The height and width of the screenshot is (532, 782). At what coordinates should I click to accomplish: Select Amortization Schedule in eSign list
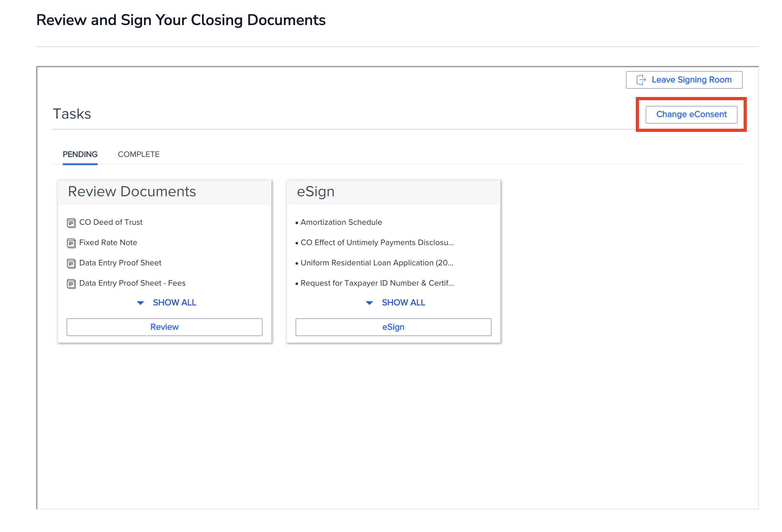[341, 222]
